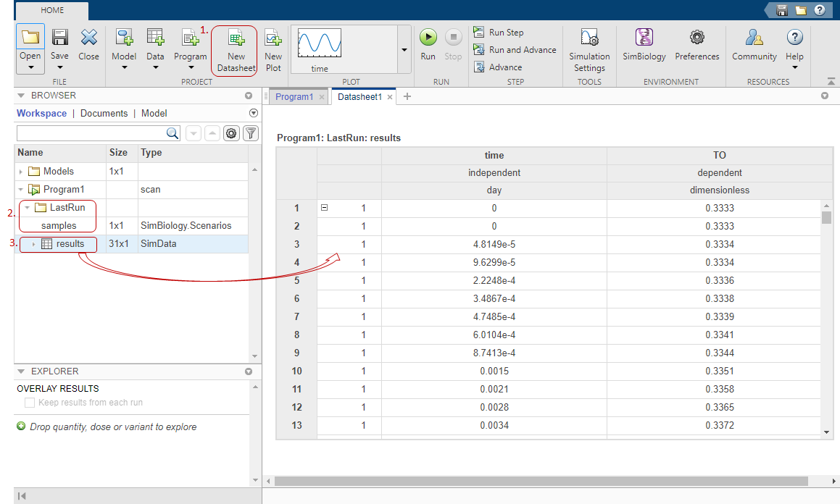Click the Save icon in ribbon
The image size is (840, 504).
pyautogui.click(x=60, y=38)
